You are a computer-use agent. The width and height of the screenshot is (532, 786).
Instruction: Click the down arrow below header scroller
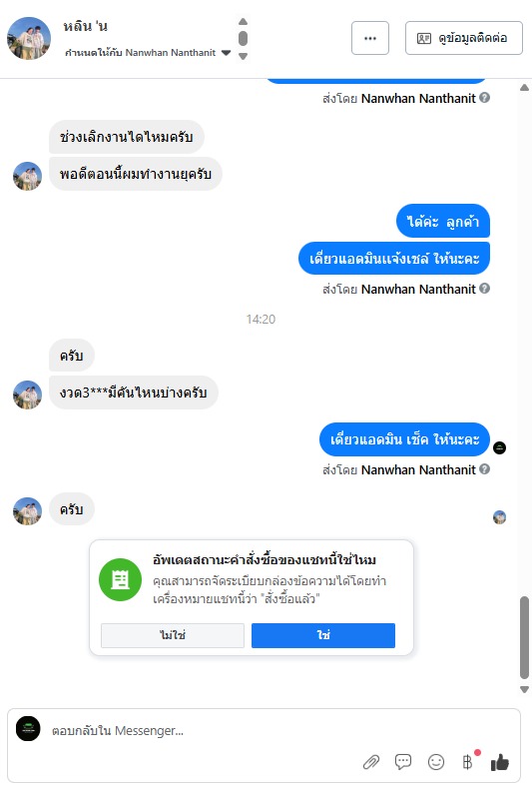tap(243, 56)
